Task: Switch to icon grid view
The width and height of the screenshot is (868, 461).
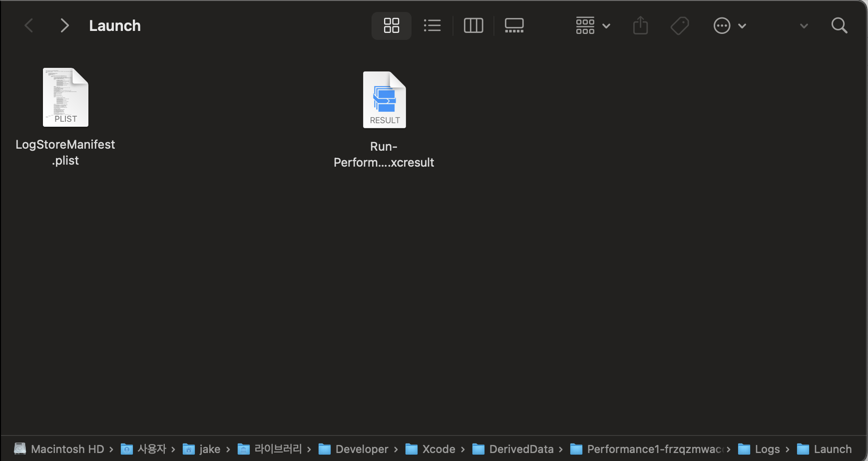Action: pos(392,25)
